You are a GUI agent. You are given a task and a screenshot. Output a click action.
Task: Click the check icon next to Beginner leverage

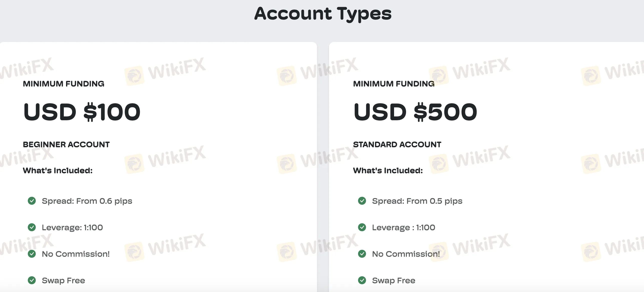pos(32,227)
